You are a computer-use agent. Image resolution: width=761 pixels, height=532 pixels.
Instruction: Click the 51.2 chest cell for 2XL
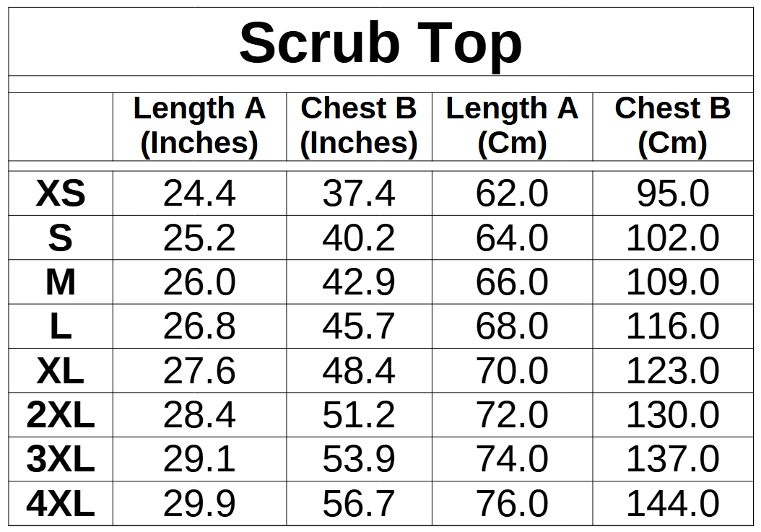(x=359, y=416)
